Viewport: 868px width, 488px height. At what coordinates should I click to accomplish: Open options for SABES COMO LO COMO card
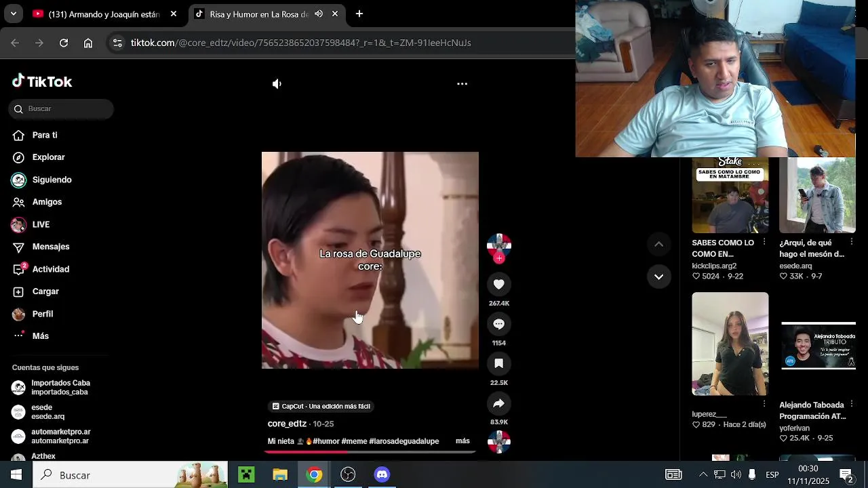pyautogui.click(x=764, y=242)
